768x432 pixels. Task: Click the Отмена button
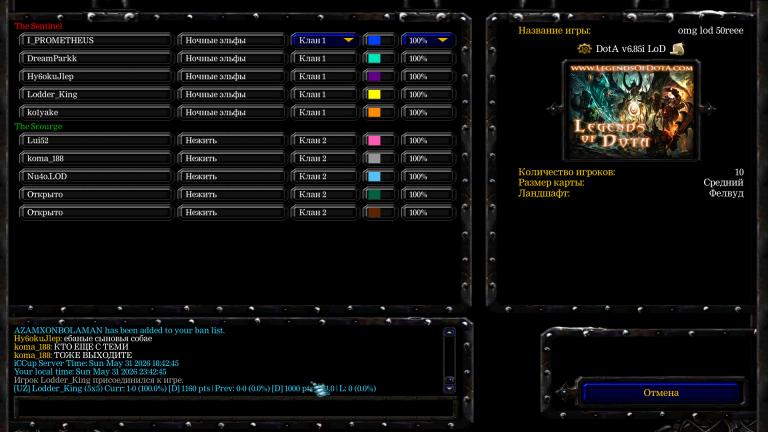pos(661,393)
